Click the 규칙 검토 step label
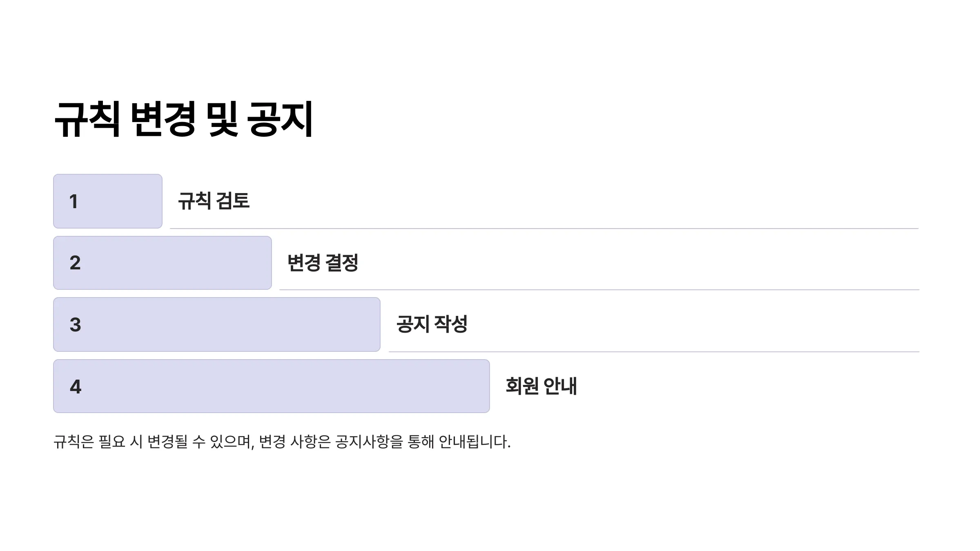The height and width of the screenshot is (551, 980). click(214, 201)
